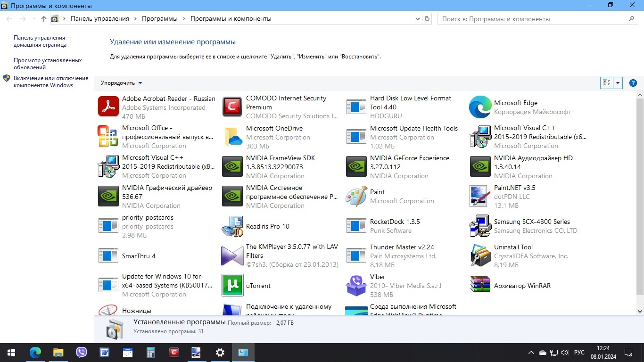
Task: Click the Microsoft Office professional icon
Action: coord(108,137)
